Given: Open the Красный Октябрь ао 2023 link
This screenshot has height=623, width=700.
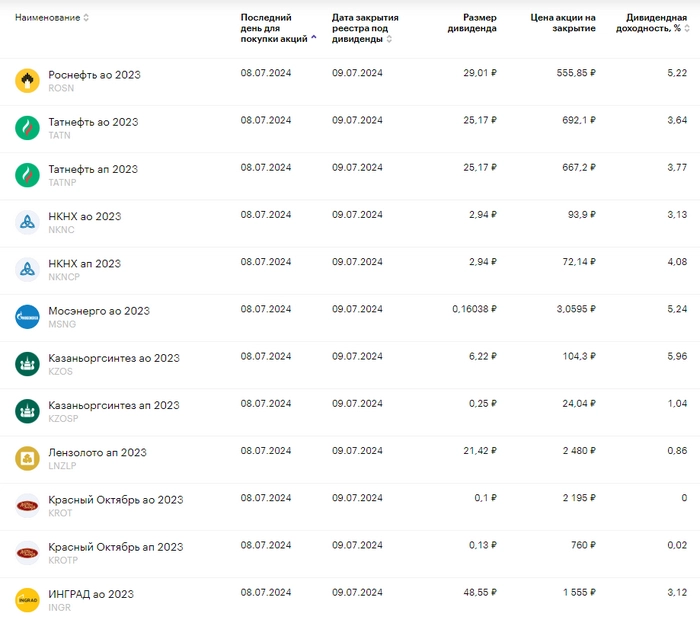Looking at the screenshot, I should pos(115,500).
